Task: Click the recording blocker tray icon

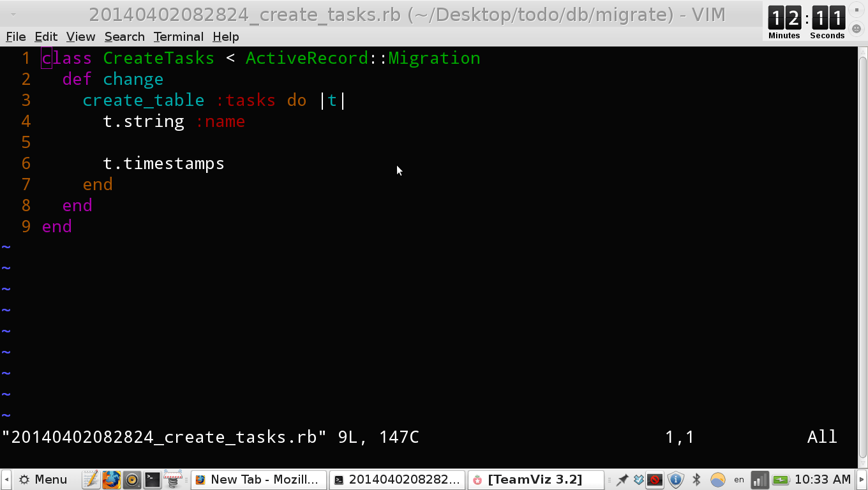Action: (x=655, y=479)
